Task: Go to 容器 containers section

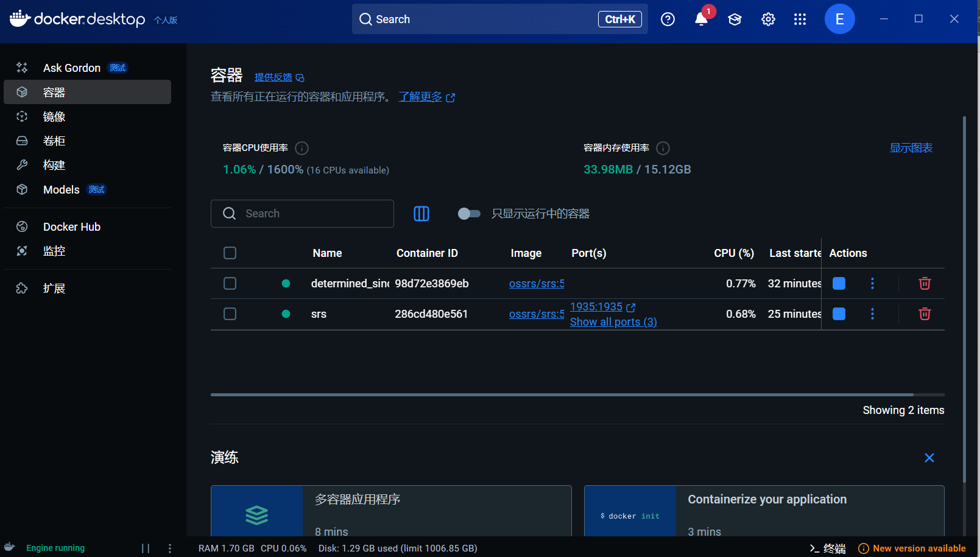Action: [x=87, y=92]
